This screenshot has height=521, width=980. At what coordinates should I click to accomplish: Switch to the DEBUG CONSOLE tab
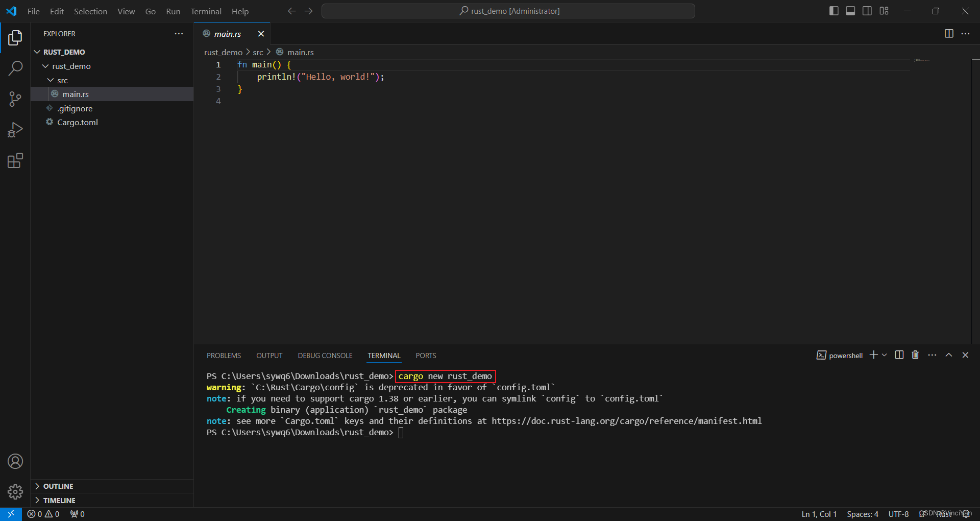tap(325, 356)
